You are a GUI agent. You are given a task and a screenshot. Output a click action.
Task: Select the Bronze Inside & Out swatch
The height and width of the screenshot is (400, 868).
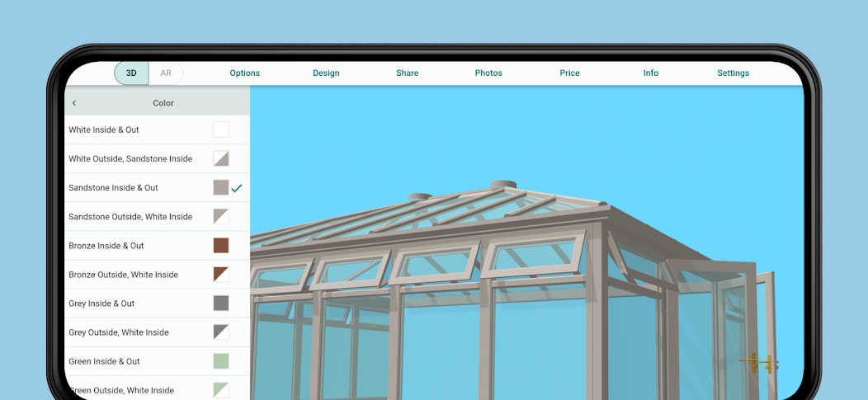(220, 246)
